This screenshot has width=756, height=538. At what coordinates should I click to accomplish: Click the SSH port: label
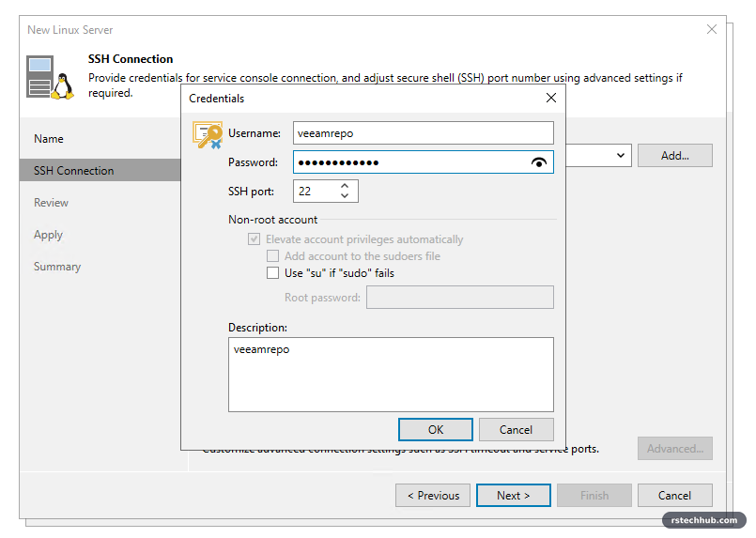pyautogui.click(x=251, y=192)
